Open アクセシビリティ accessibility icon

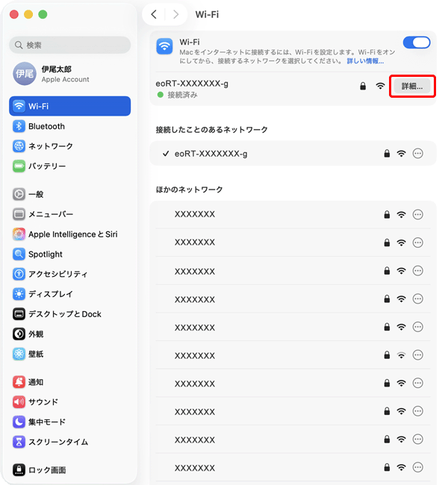point(19,274)
